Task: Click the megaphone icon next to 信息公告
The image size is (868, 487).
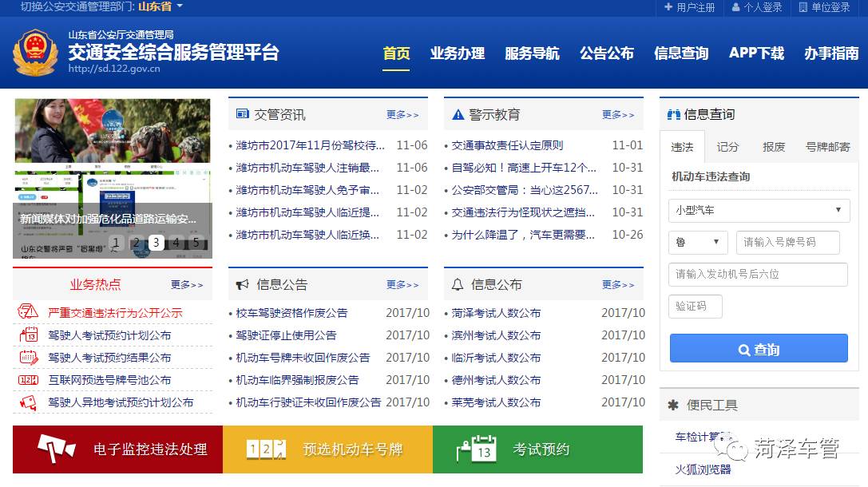Action: 241,283
